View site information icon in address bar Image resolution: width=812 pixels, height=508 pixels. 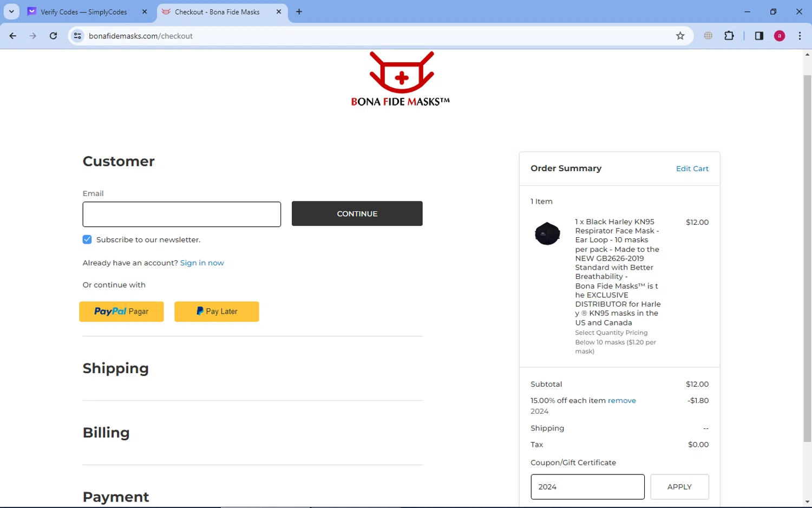(x=78, y=36)
